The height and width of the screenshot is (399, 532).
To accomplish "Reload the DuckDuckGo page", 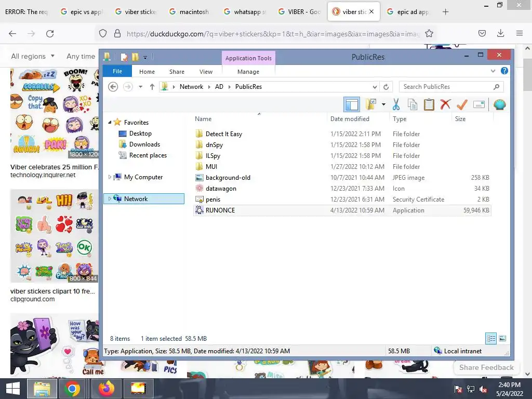I will (x=50, y=33).
